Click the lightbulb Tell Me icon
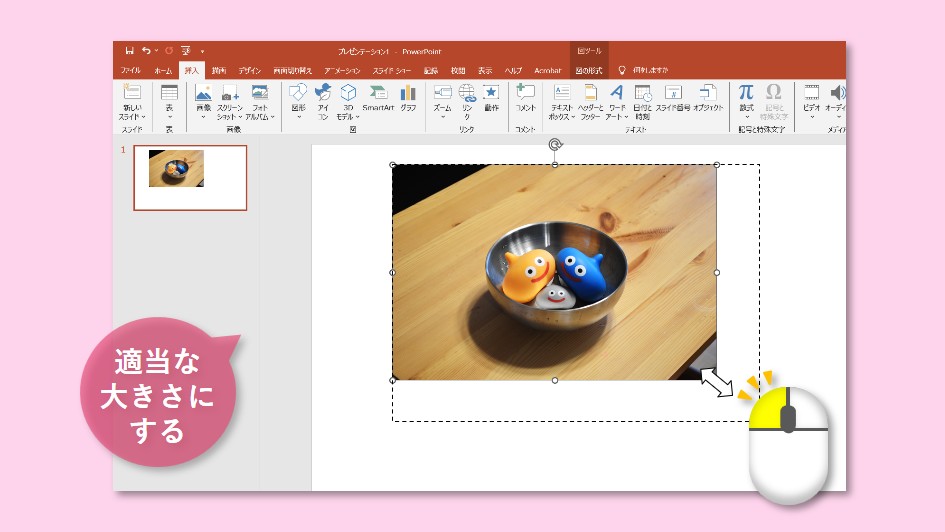The width and height of the screenshot is (945, 532). pyautogui.click(x=622, y=70)
